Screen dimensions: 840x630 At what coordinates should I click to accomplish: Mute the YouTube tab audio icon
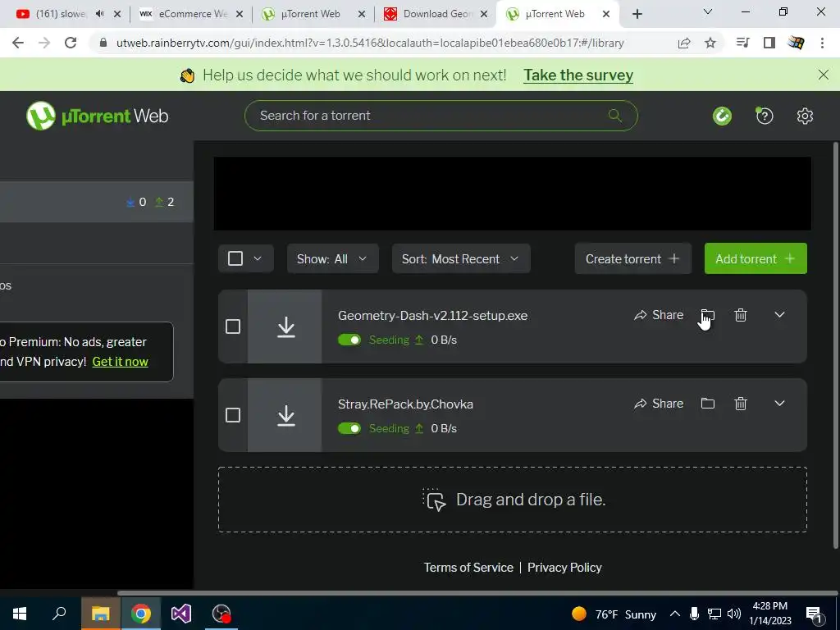click(99, 14)
